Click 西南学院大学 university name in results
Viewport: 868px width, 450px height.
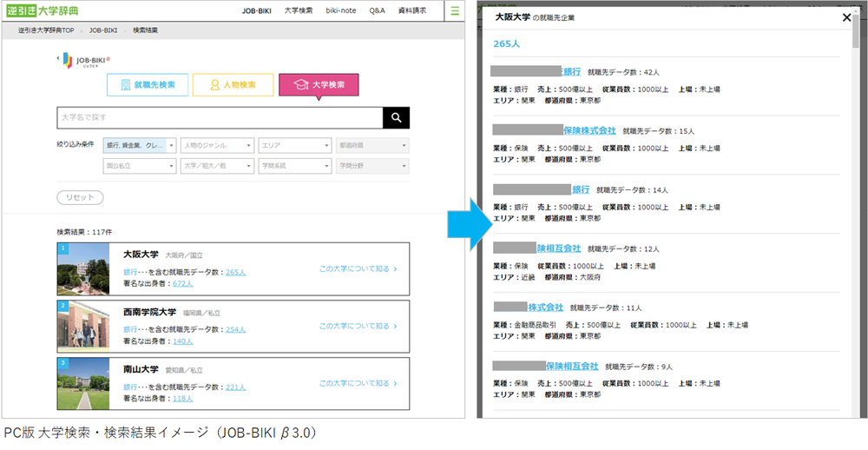click(150, 312)
